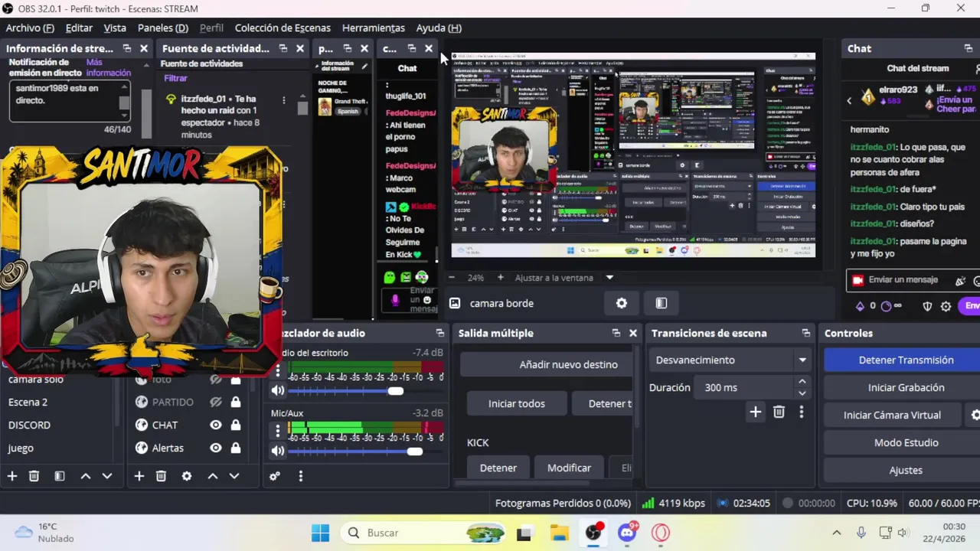Start the virtual camera
Viewport: 980px width, 551px height.
pyautogui.click(x=892, y=415)
